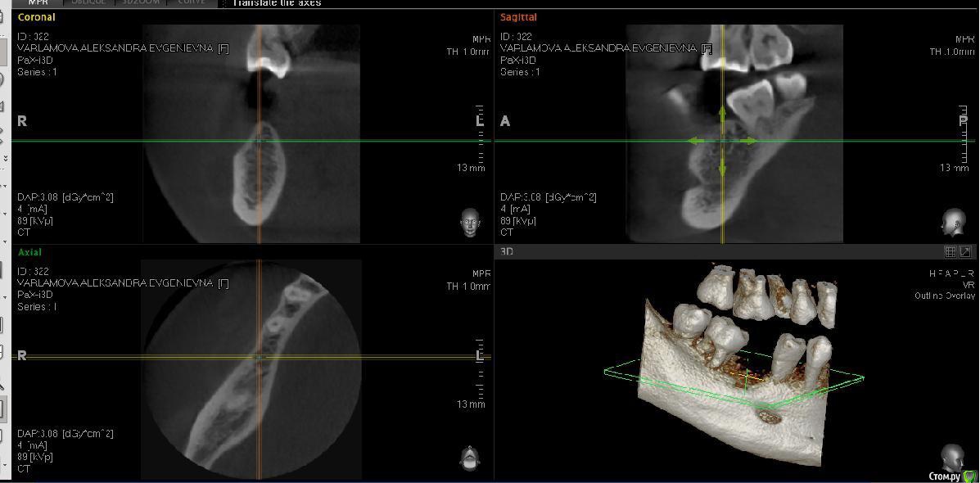
Task: Click the MPR tab
Action: coord(38,2)
